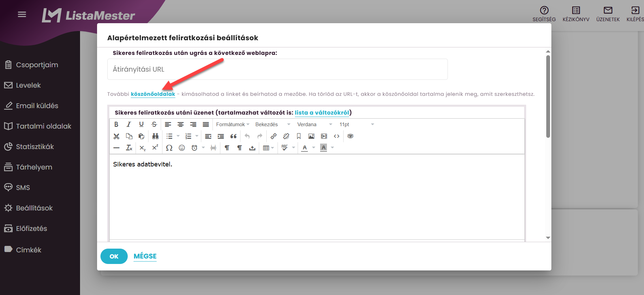
Task: Open Levelek in sidebar
Action: [x=28, y=85]
